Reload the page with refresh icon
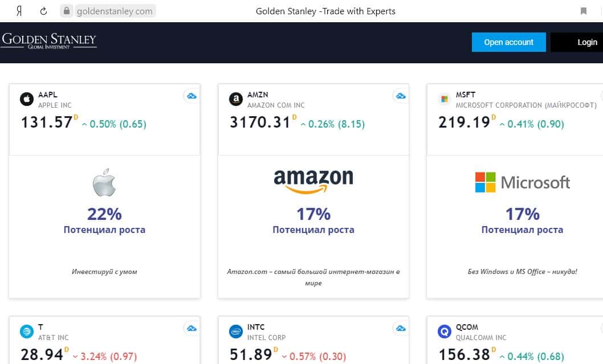This screenshot has height=364, width=603. coord(44,11)
